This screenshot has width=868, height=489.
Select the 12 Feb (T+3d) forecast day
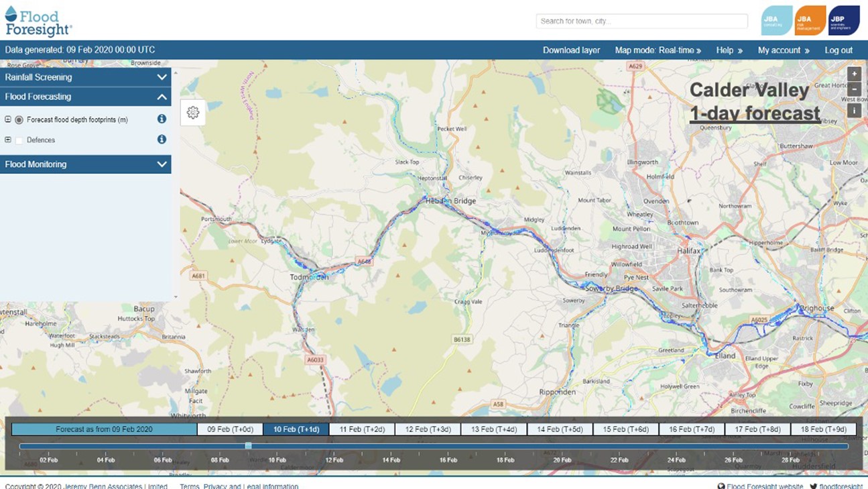(x=428, y=429)
